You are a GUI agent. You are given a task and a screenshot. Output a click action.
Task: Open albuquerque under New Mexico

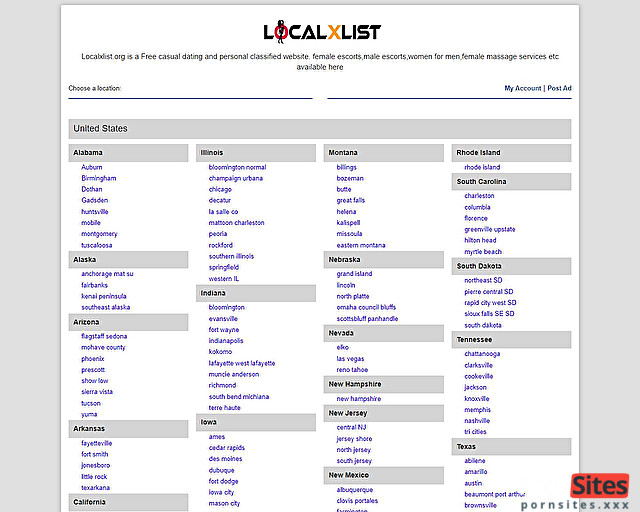[355, 490]
